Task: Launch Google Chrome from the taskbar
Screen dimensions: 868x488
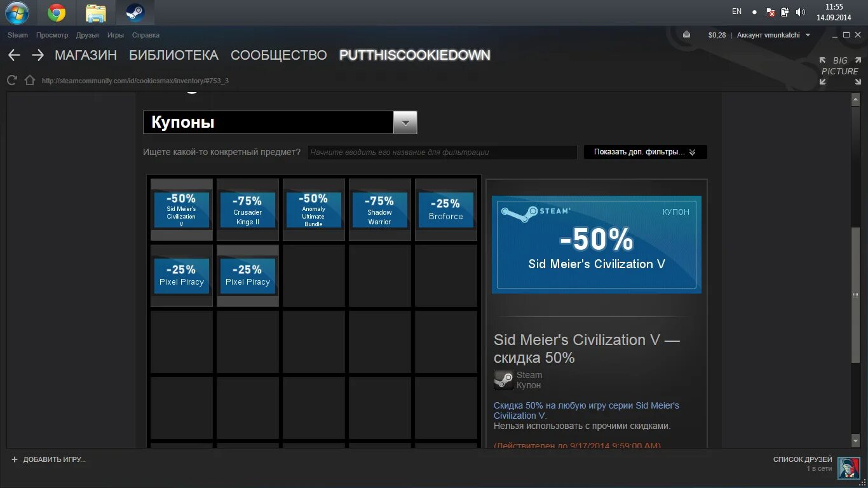Action: coord(57,12)
